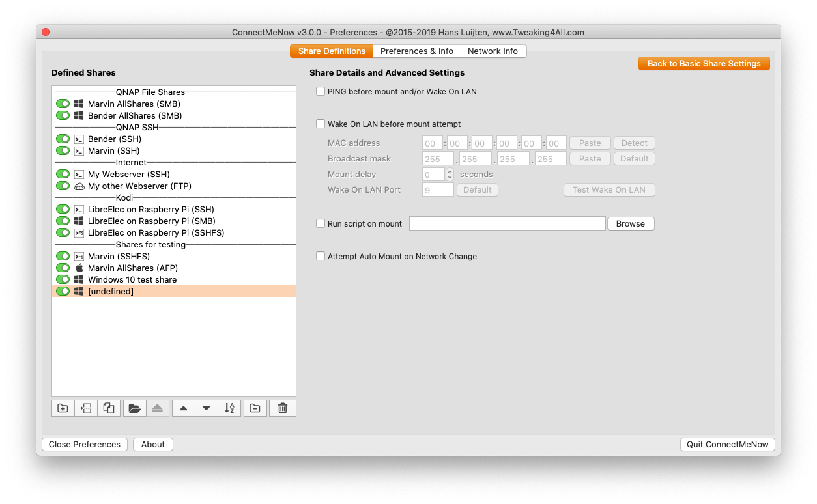This screenshot has height=504, width=817.
Task: Toggle the [undefined] share switch
Action: point(63,291)
